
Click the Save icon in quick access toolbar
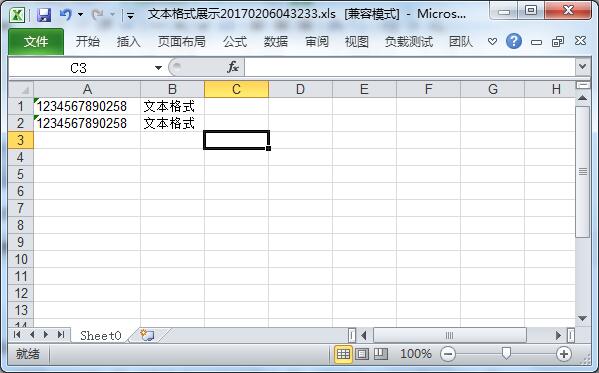(x=44, y=15)
